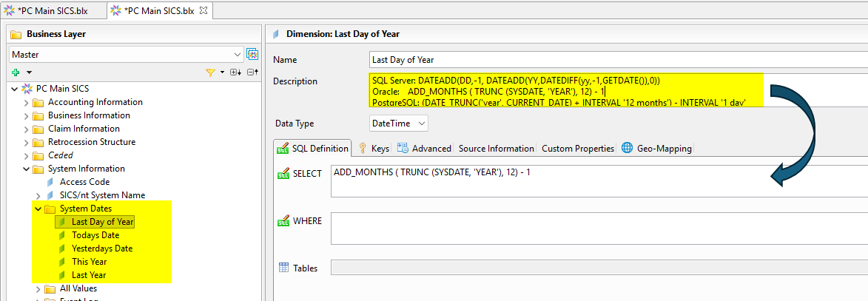Click the Last Day of Year dimension icon
This screenshot has width=868, height=301.
62,222
